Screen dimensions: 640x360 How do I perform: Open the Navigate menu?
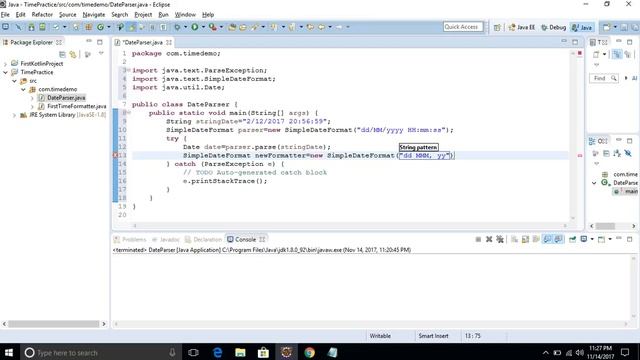[x=94, y=14]
